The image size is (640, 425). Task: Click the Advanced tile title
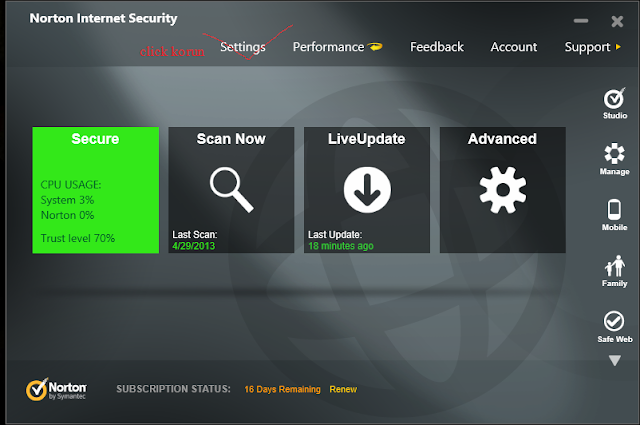502,139
